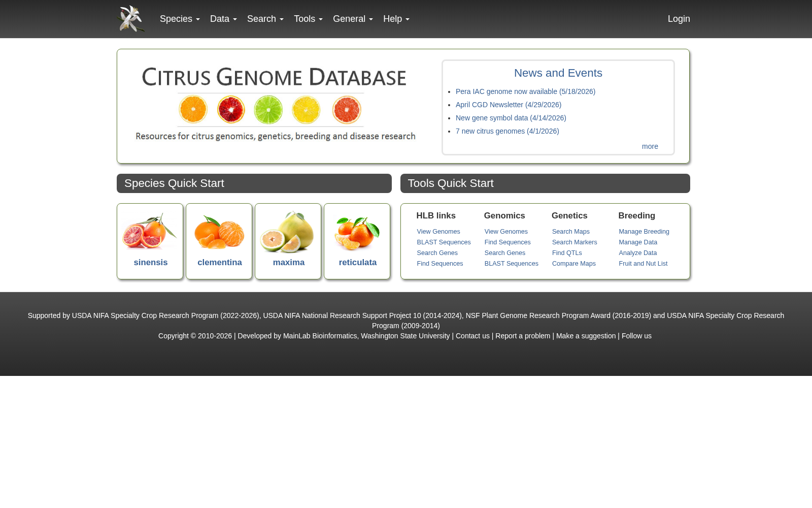Open Analyze Data link under Breeding
812x508 pixels.
pyautogui.click(x=637, y=253)
